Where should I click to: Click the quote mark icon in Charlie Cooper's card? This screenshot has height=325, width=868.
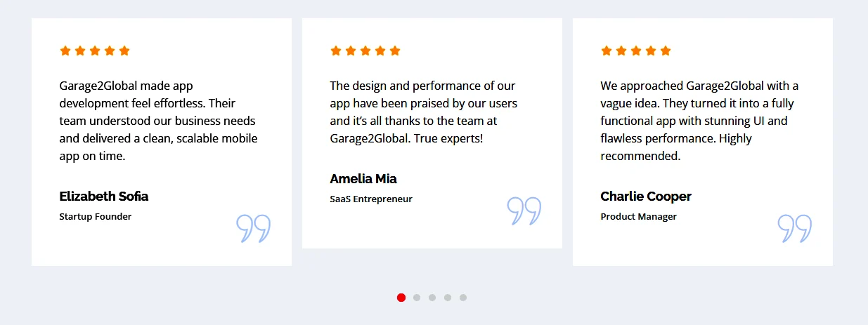click(794, 229)
